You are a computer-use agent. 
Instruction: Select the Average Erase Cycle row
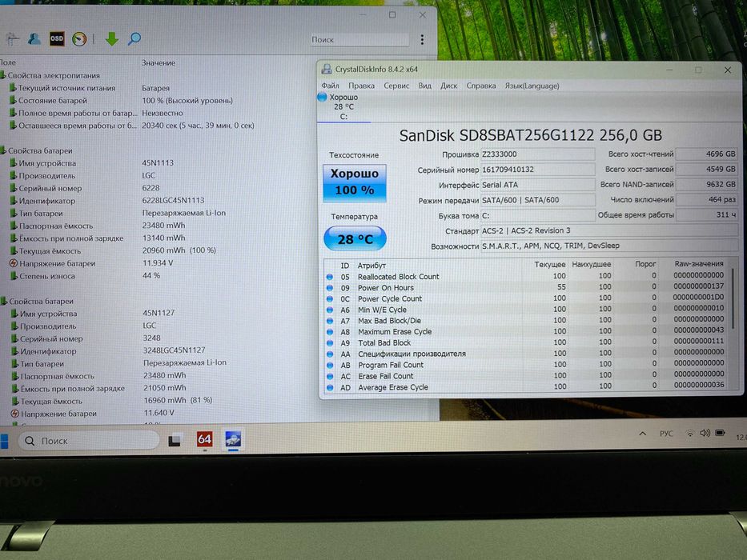point(526,386)
